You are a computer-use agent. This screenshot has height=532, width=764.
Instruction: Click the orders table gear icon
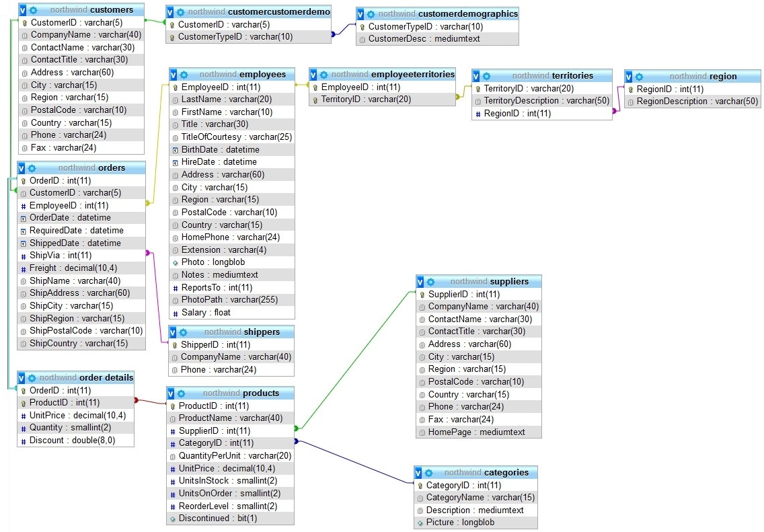coord(32,168)
